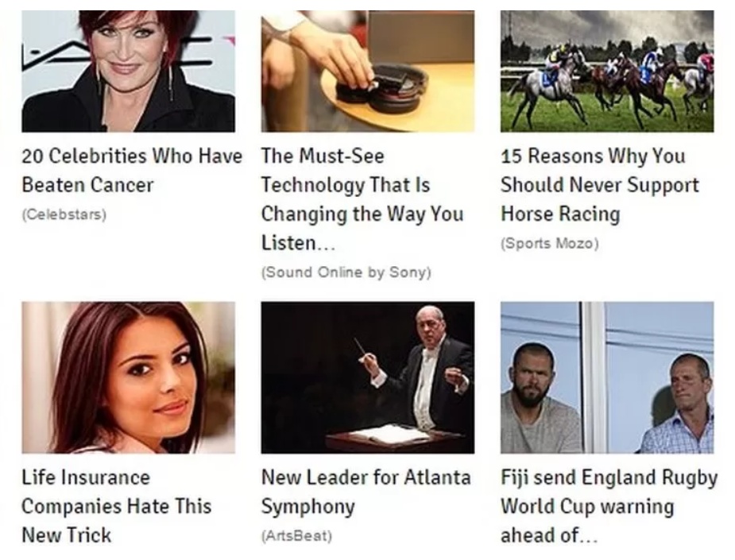
Task: Open the red-haired woman thumbnail image
Action: (128, 71)
